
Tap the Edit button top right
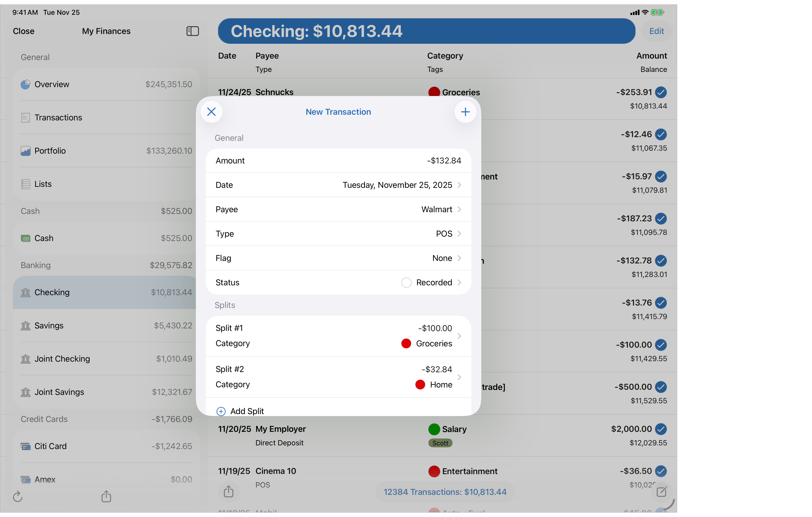656,31
